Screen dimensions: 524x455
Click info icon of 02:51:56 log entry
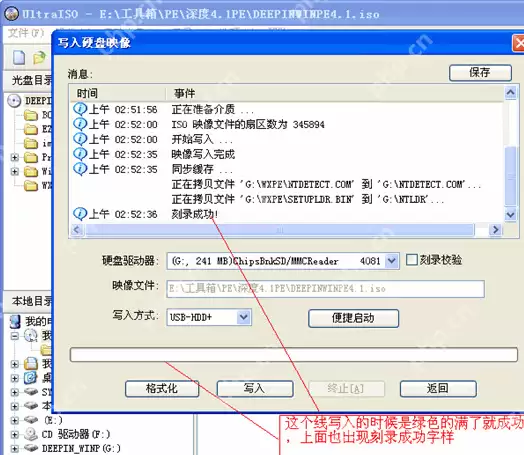pos(80,109)
